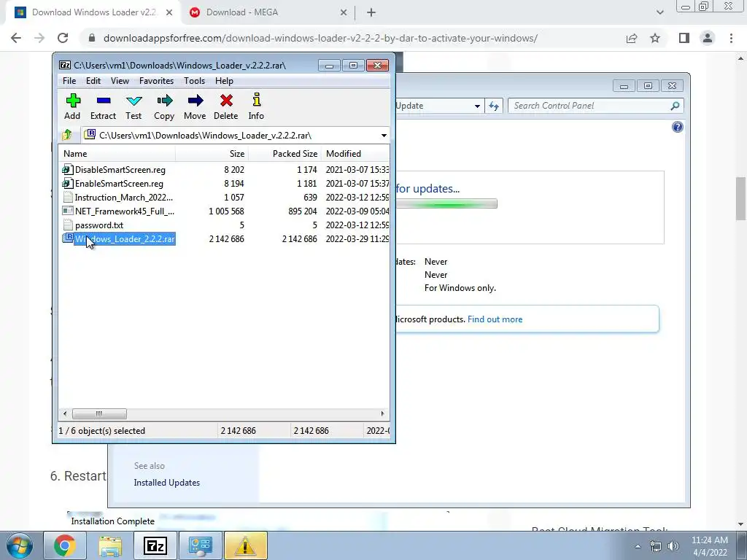This screenshot has width=747, height=560.
Task: Bookmark page with the star icon
Action: point(655,38)
